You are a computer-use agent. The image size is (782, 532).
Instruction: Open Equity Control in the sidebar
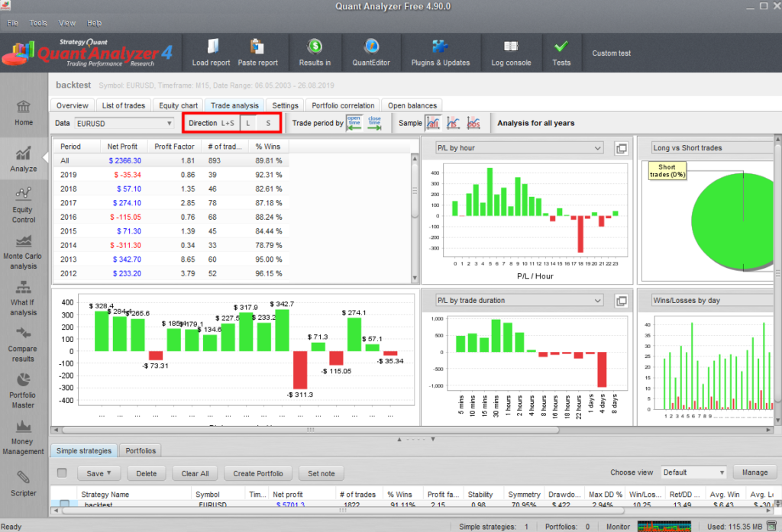click(x=24, y=205)
